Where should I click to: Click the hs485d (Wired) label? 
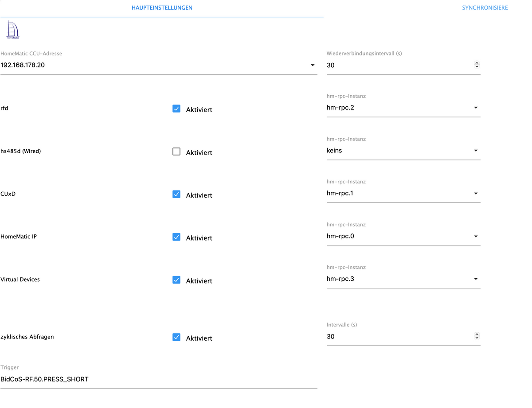coord(21,151)
